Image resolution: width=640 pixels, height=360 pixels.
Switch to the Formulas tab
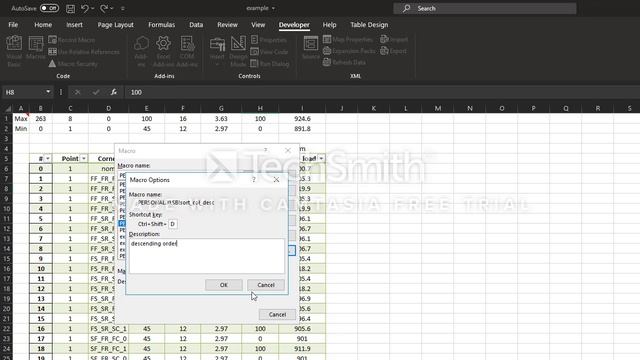click(162, 25)
